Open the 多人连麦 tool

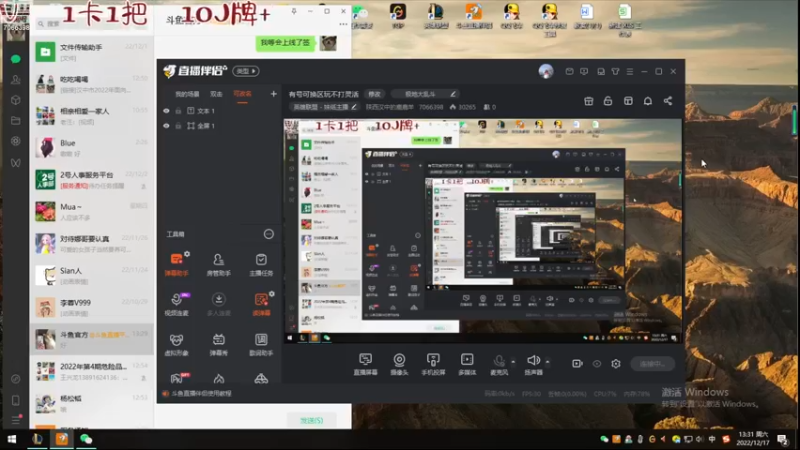[x=218, y=304]
